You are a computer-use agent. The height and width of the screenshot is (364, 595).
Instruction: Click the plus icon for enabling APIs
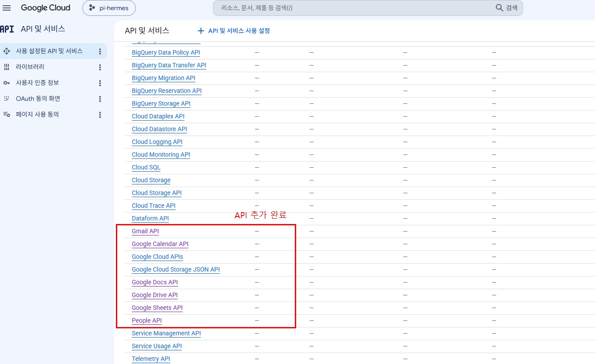(201, 31)
